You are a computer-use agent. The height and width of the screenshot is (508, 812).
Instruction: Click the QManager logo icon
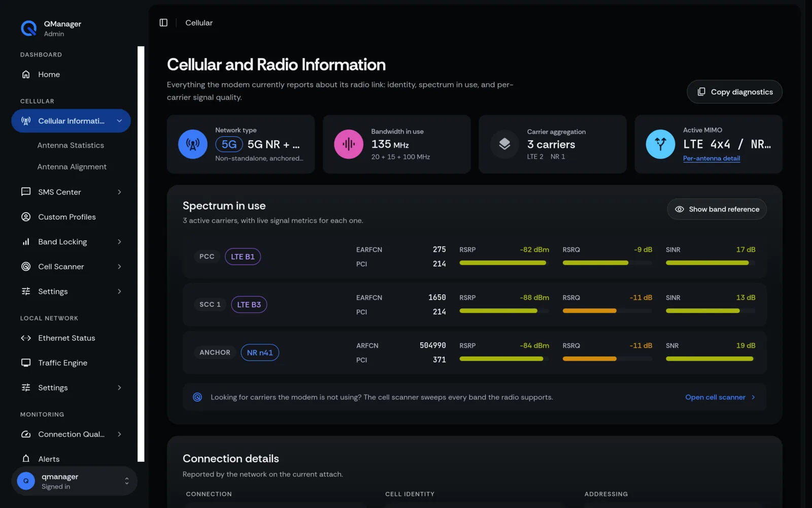[x=28, y=28]
